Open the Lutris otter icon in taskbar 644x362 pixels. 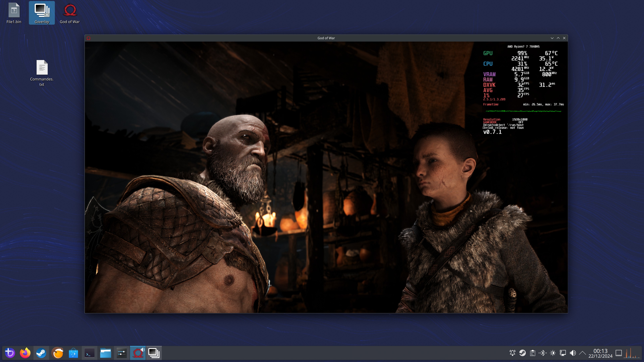[58, 353]
